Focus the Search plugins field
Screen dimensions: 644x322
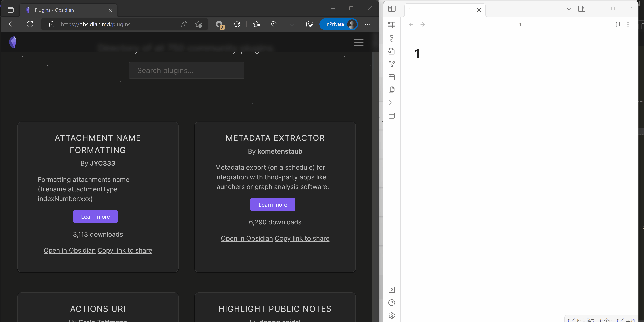186,70
